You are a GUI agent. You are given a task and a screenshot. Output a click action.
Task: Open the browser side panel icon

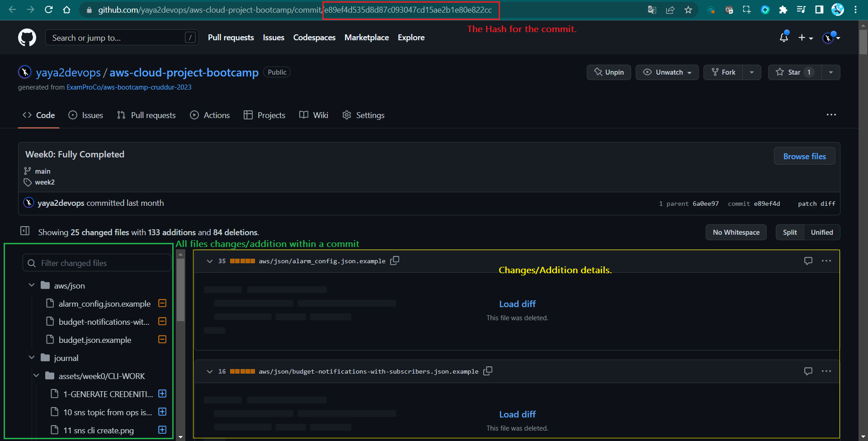coord(819,9)
